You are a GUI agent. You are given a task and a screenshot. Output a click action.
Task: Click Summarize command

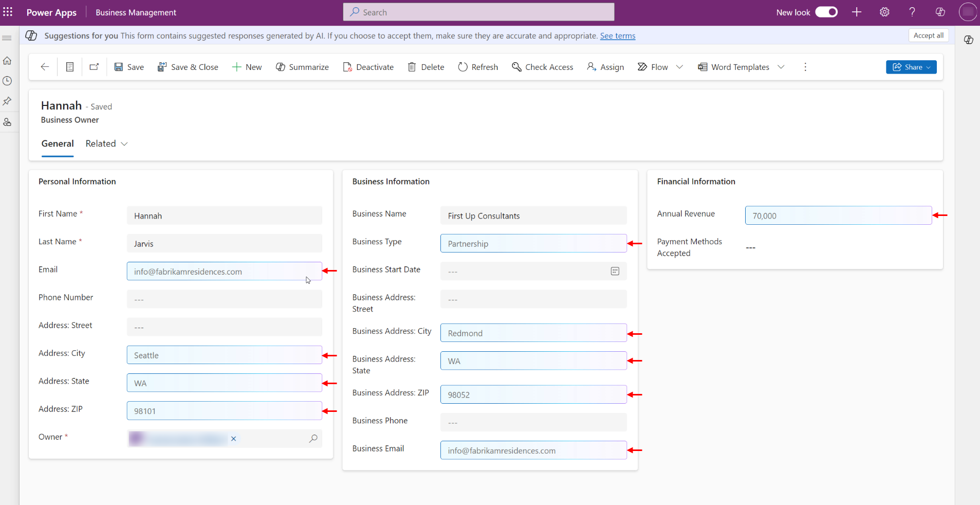(x=302, y=67)
